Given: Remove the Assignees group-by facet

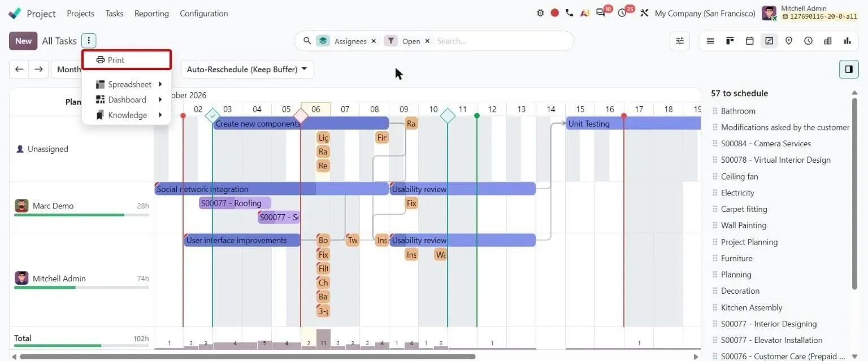Looking at the screenshot, I should pyautogui.click(x=374, y=41).
